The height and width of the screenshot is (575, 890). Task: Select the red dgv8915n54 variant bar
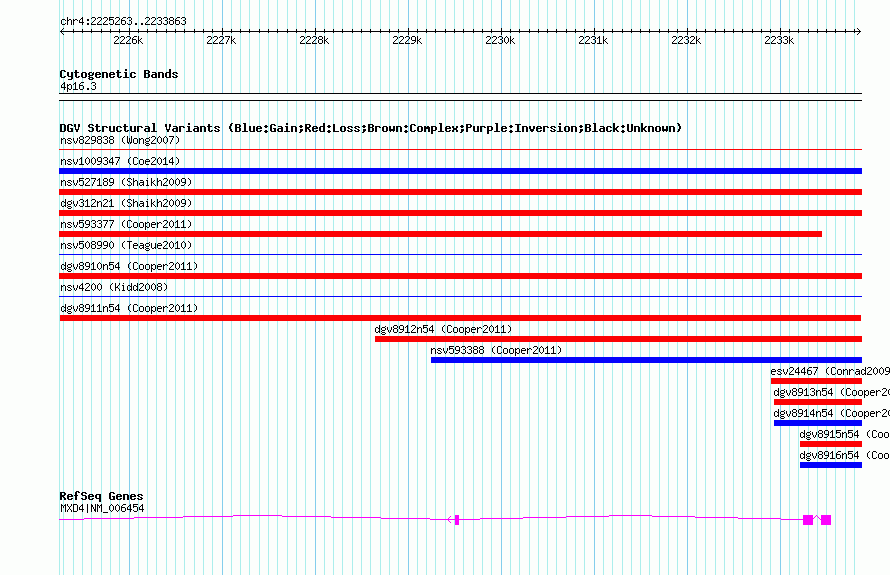[830, 444]
